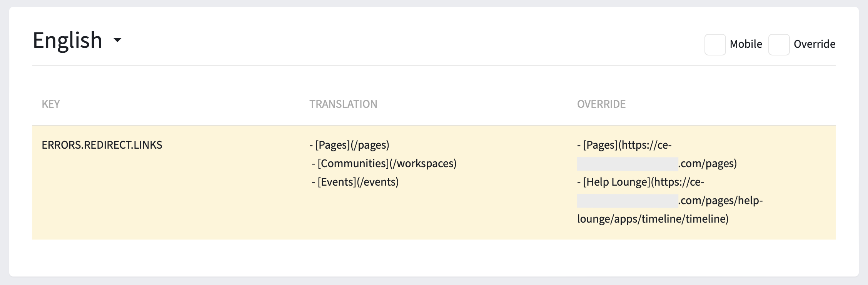868x285 pixels.
Task: Select the ERRORS.REDIRECT.LINKS key cell
Action: tap(102, 145)
